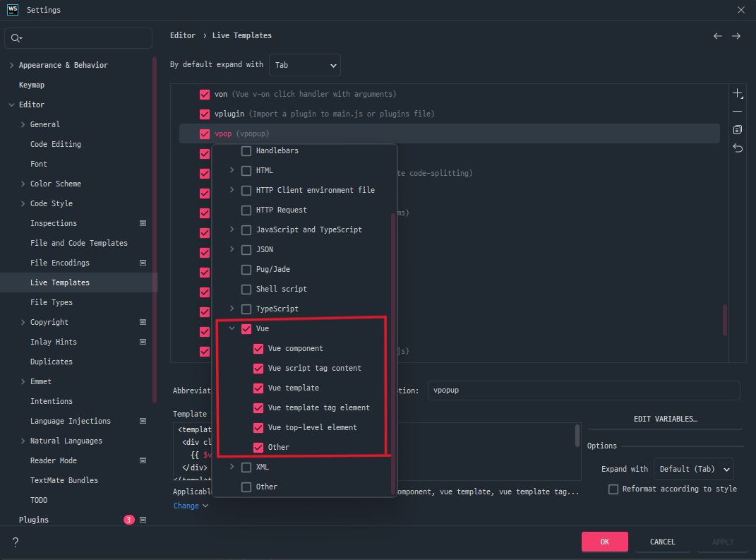Check the HTTP Request context

click(x=246, y=210)
